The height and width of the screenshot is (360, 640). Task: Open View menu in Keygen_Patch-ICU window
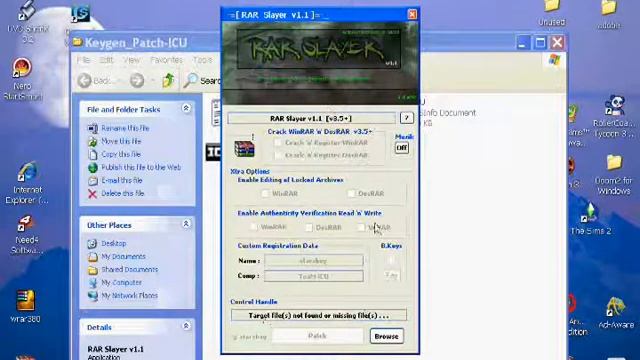pos(131,60)
